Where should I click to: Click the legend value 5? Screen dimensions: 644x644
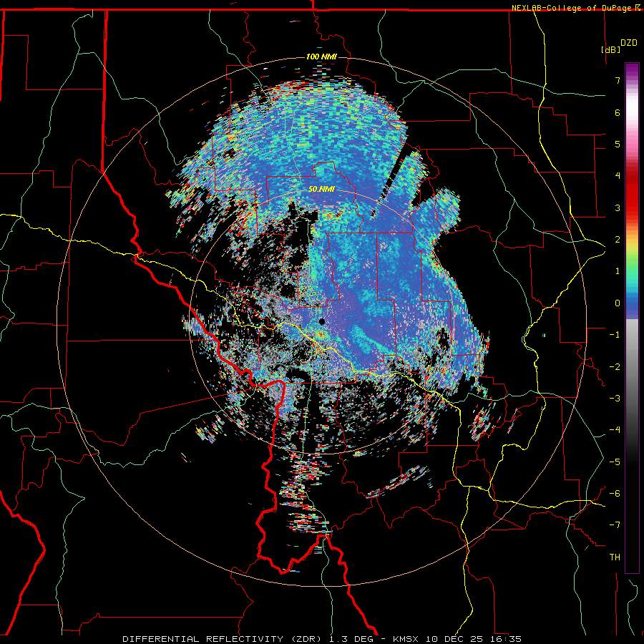(618, 144)
